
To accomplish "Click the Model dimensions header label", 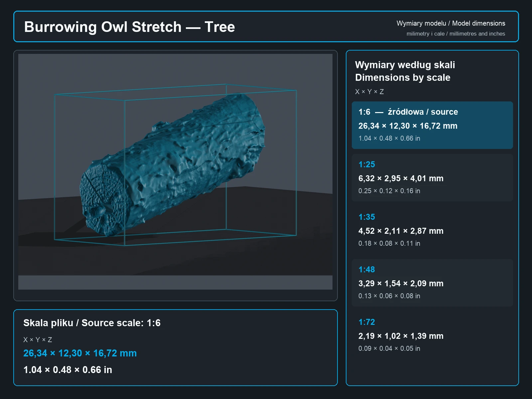I will point(451,23).
